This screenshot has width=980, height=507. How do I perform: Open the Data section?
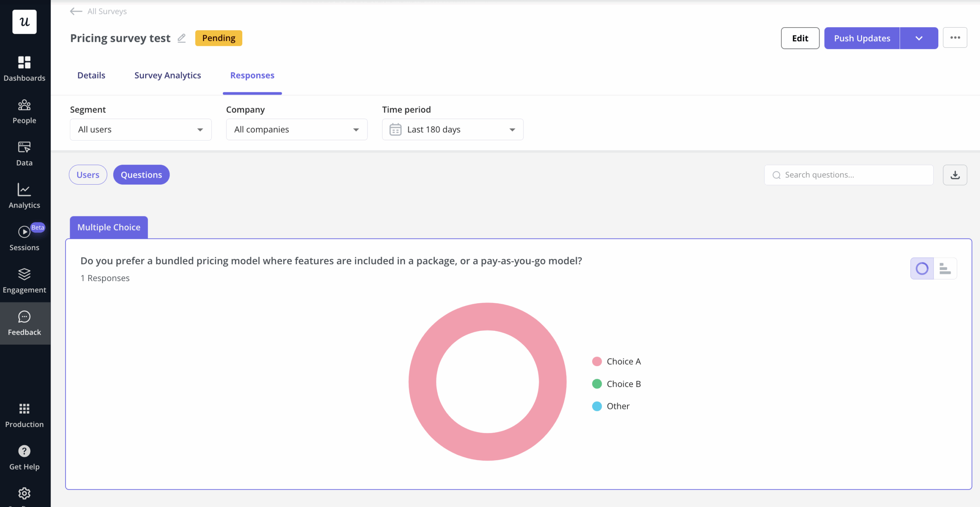coord(24,154)
